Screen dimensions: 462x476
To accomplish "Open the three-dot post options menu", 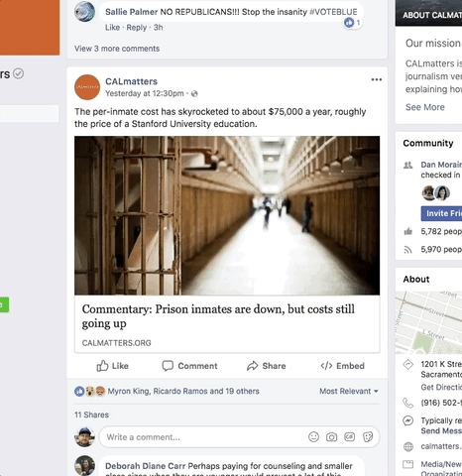I will (x=376, y=79).
